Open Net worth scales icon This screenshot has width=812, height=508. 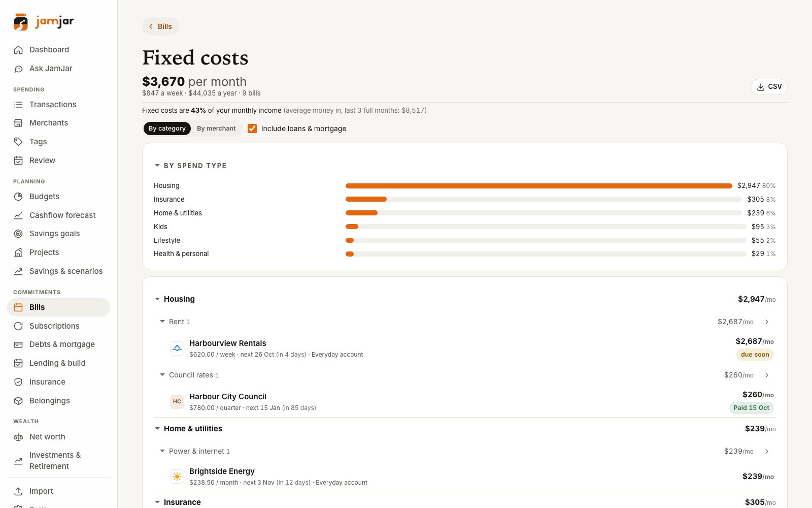(x=18, y=437)
